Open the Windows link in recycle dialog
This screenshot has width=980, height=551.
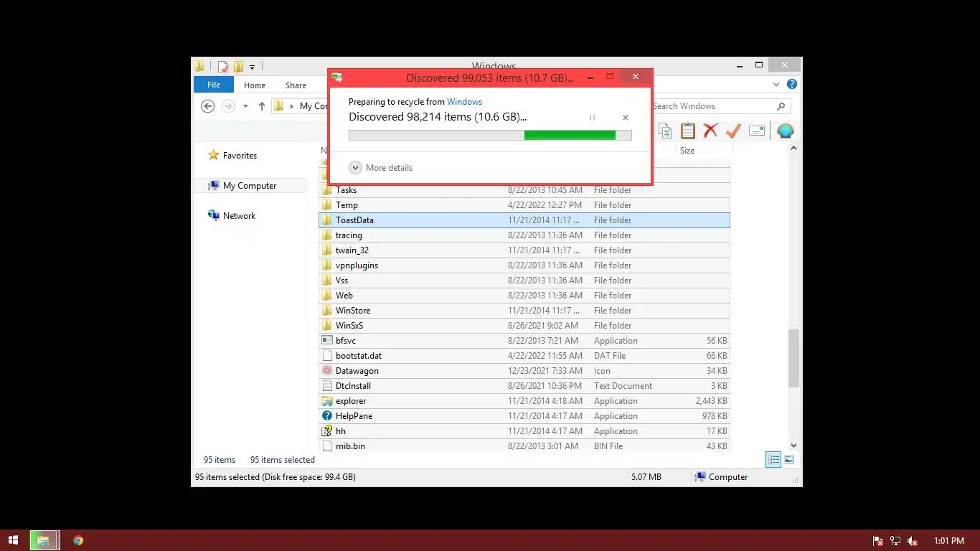(x=464, y=102)
